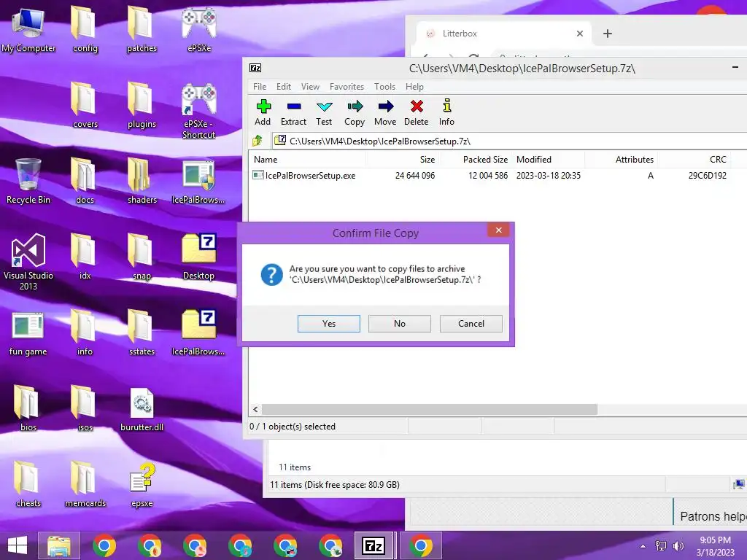Choose No in Confirm File Copy dialog

(x=400, y=323)
